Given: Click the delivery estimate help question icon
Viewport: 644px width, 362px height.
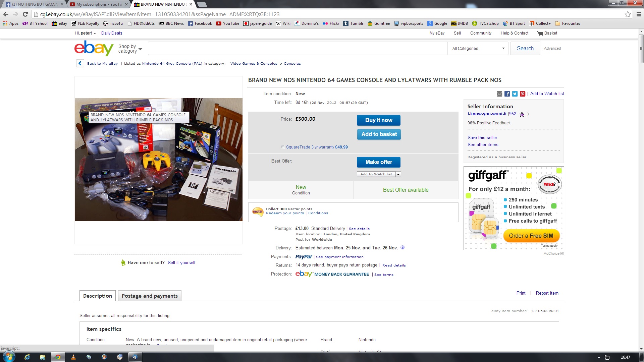Looking at the screenshot, I should pos(402,248).
